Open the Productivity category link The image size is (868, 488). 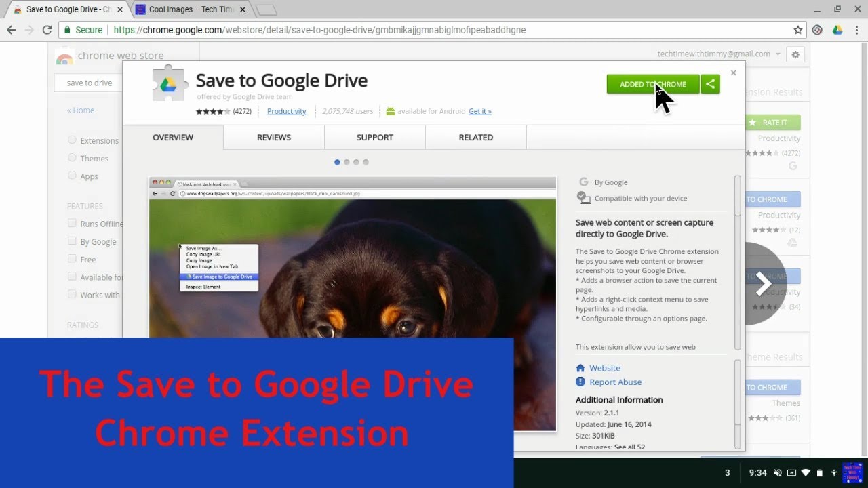(287, 111)
